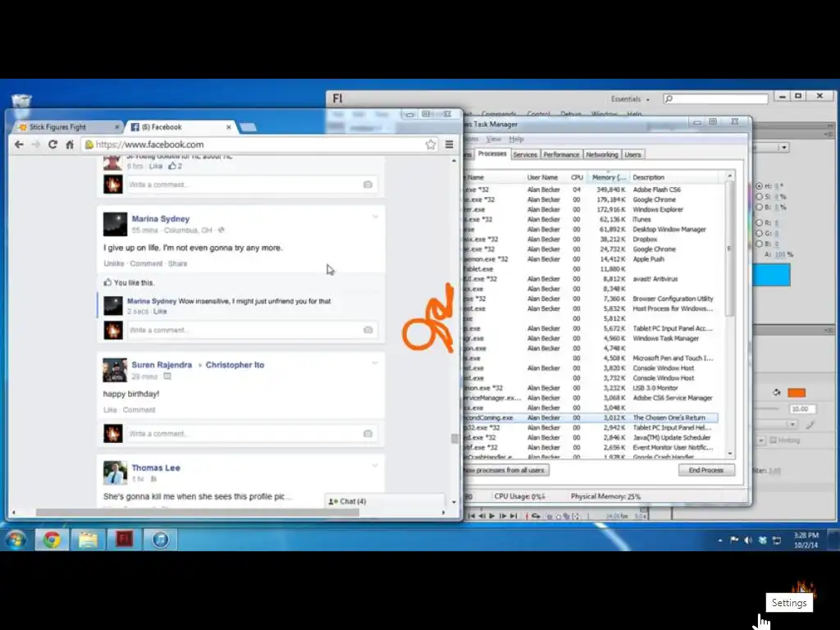Click Comment under Marina Sydney's post
The width and height of the screenshot is (840, 630).
click(146, 263)
